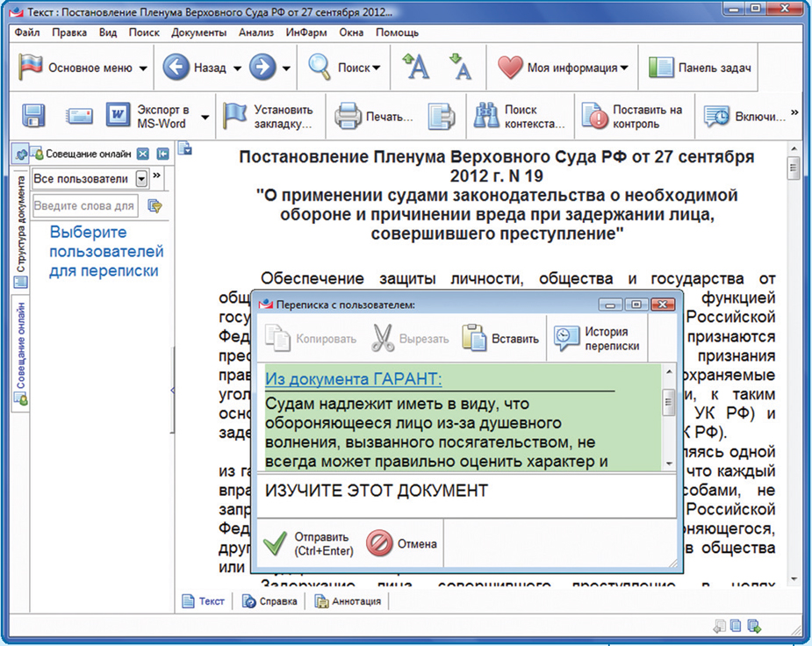
Task: Click the send by e-mail envelope icon
Action: pos(80,116)
